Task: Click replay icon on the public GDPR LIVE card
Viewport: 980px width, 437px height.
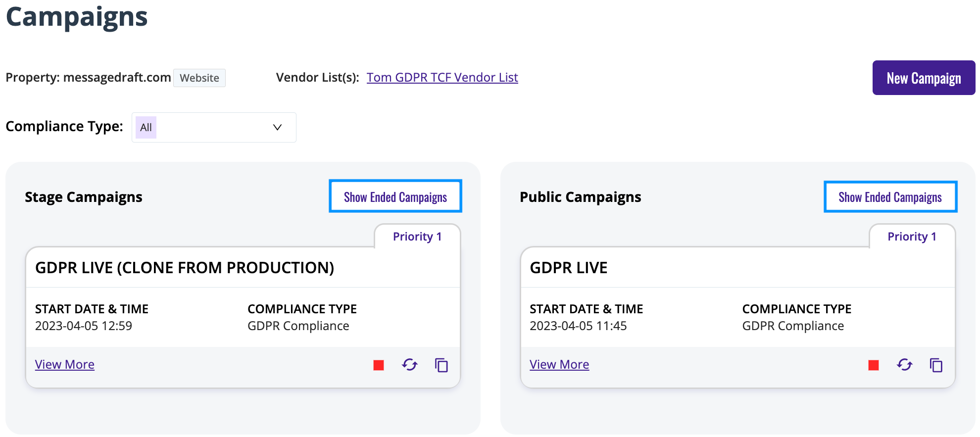Action: pyautogui.click(x=905, y=365)
